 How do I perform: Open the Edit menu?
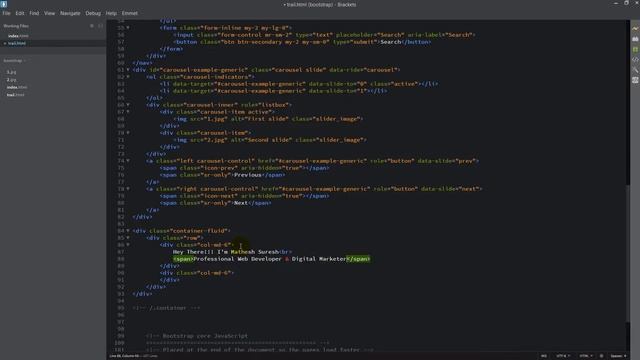20,13
